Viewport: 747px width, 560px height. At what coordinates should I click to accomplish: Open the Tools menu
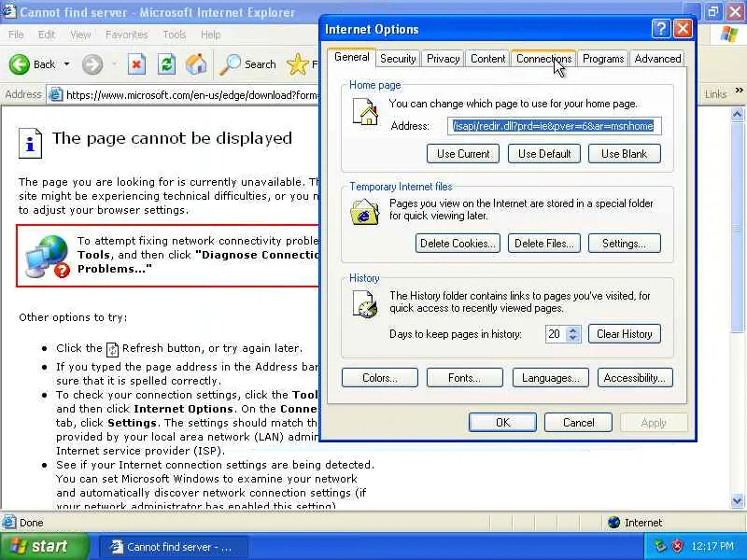coord(175,35)
